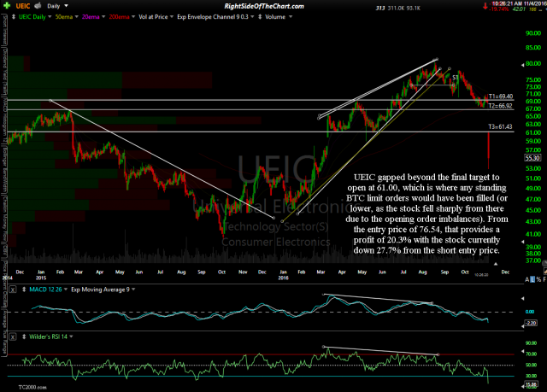Click the magenta 20ema indicator label
The height and width of the screenshot is (392, 547).
91,17
